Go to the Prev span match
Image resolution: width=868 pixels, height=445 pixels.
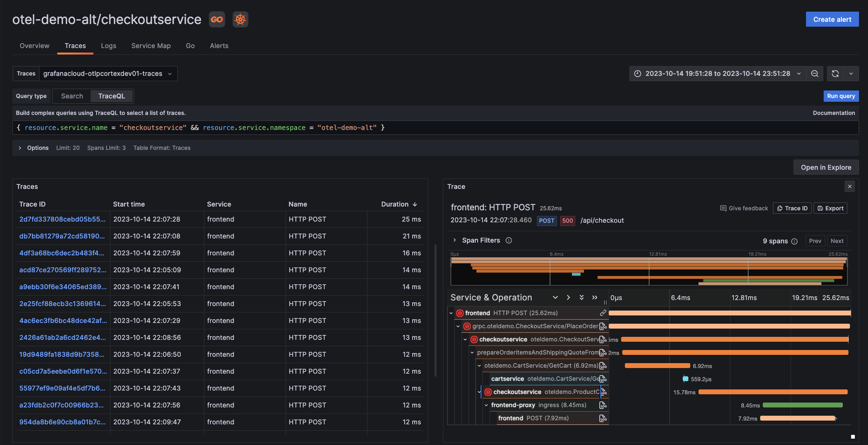click(815, 241)
